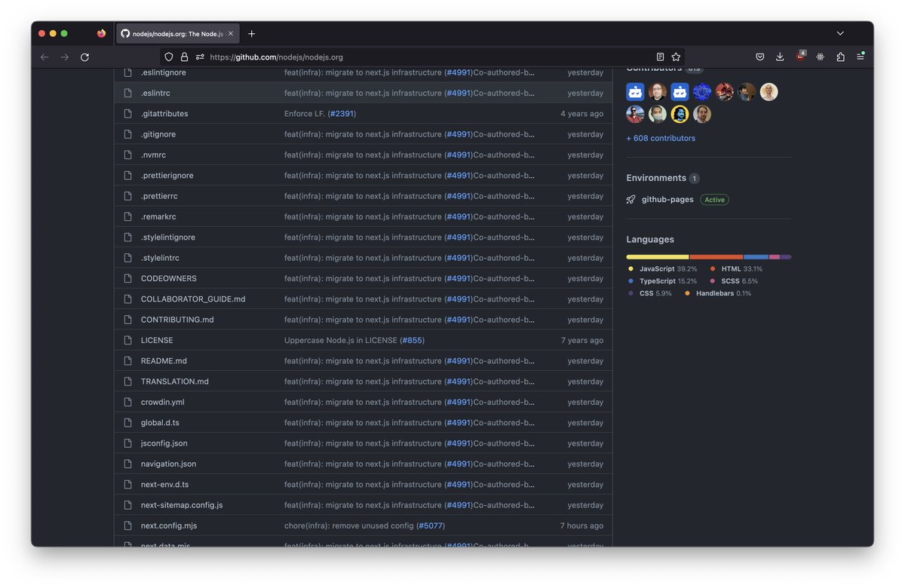Go back to the previous page
Viewport: 905px width, 588px height.
coord(44,57)
